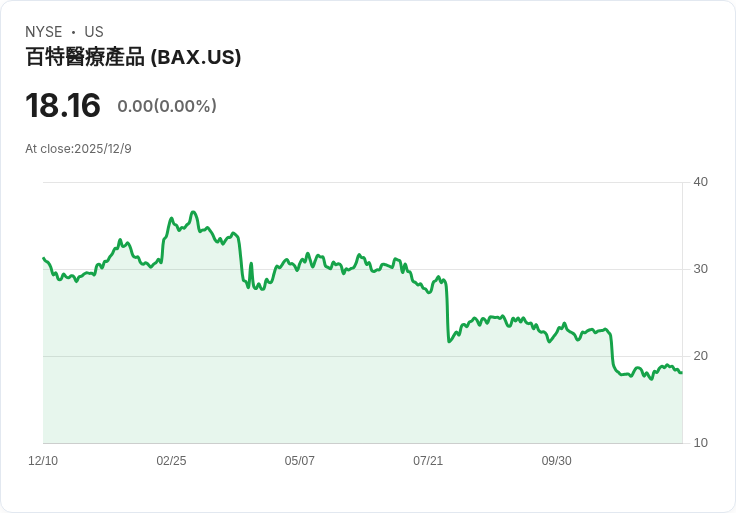The height and width of the screenshot is (513, 736).
Task: Click the 18.16 current price
Action: pos(63,105)
